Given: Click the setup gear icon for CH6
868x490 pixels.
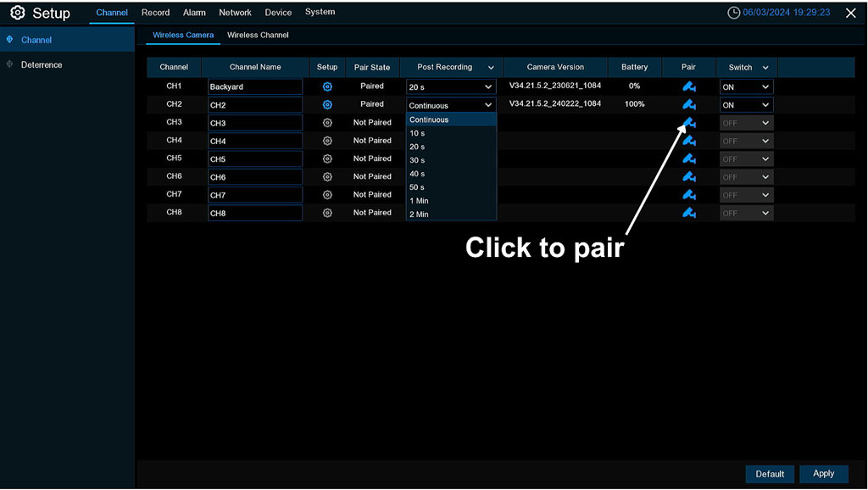Looking at the screenshot, I should coord(327,177).
